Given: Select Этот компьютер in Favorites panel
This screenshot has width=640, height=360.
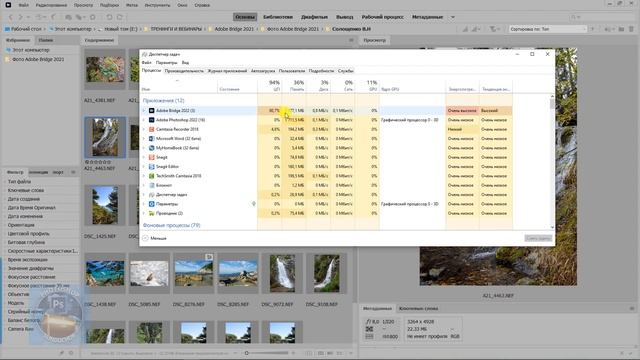Looking at the screenshot, I should (31, 50).
